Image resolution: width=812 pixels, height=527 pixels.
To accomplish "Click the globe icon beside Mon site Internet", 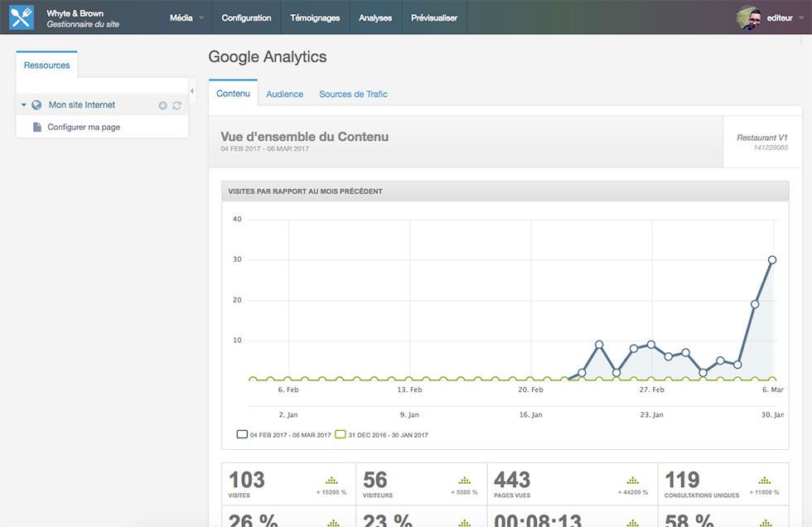I will [x=36, y=105].
